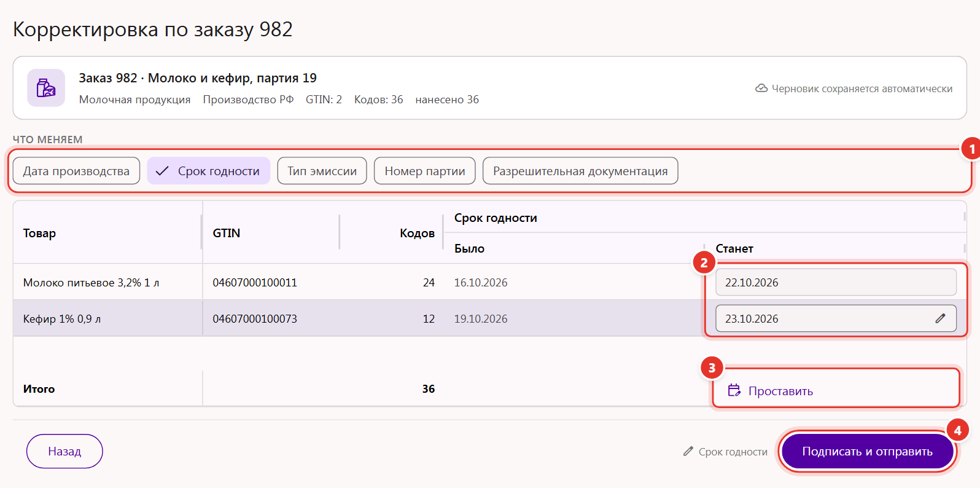Click the Итого row label
The width and height of the screenshot is (980, 488).
click(x=39, y=389)
